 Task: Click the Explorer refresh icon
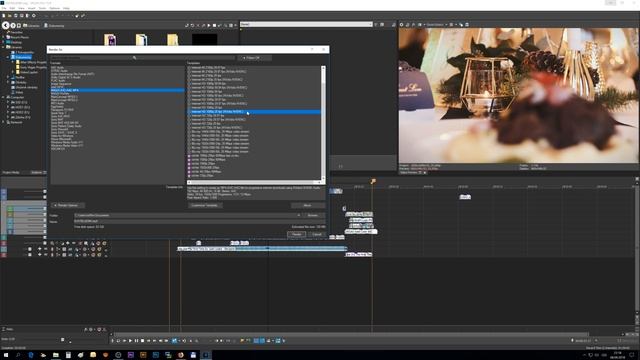tap(192, 25)
